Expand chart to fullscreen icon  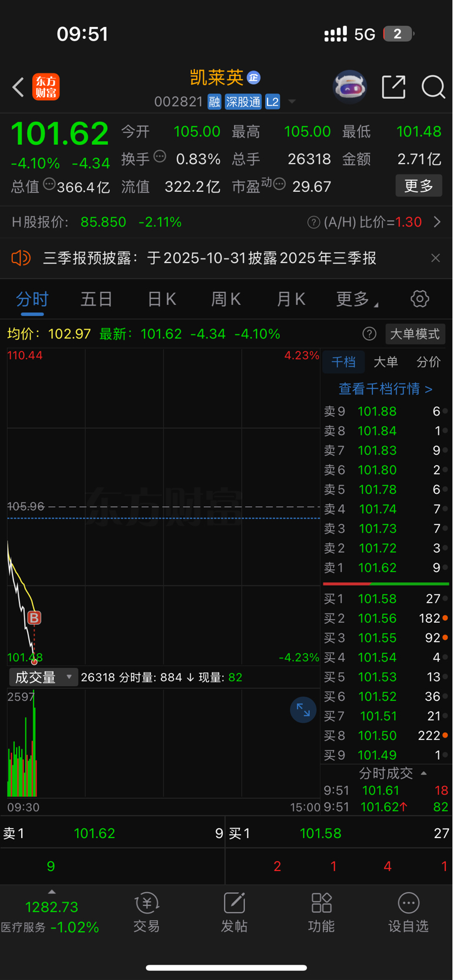303,710
